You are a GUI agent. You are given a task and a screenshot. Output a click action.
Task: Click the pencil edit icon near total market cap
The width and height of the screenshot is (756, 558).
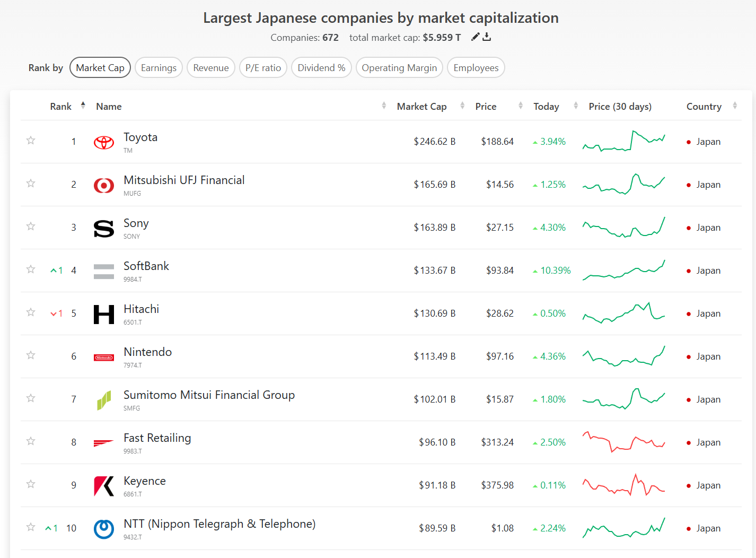(x=475, y=37)
